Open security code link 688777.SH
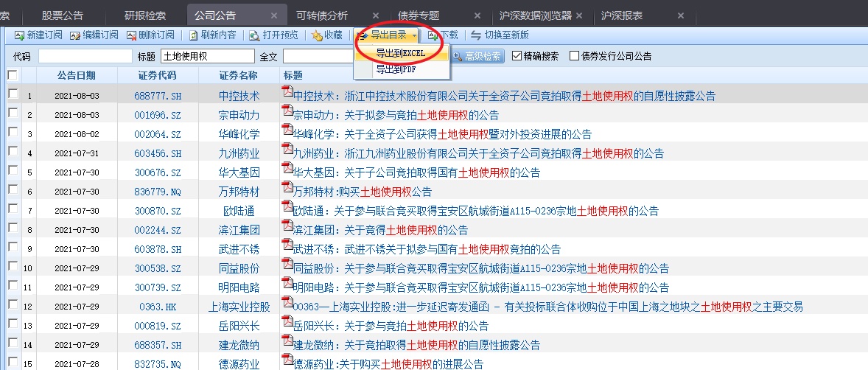Viewport: 868px width, 370px height. pos(158,96)
